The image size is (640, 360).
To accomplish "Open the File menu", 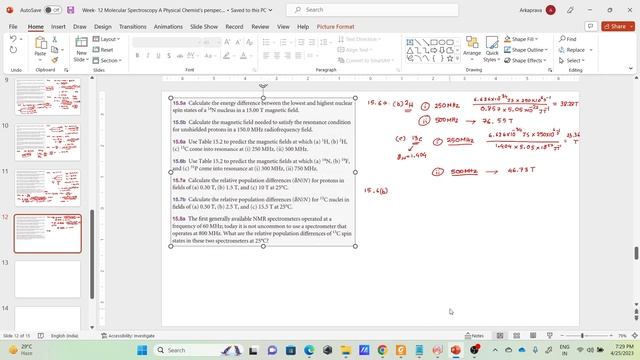I will (13, 27).
